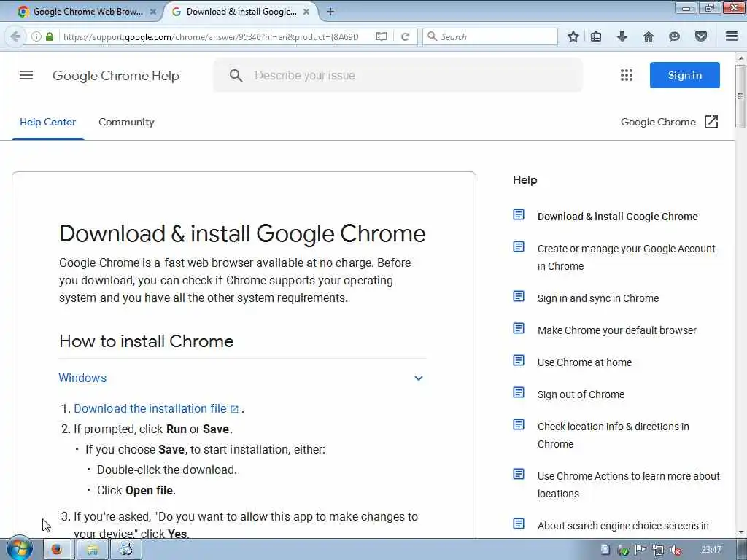
Task: Select the Download & install Google tab
Action: click(x=242, y=12)
